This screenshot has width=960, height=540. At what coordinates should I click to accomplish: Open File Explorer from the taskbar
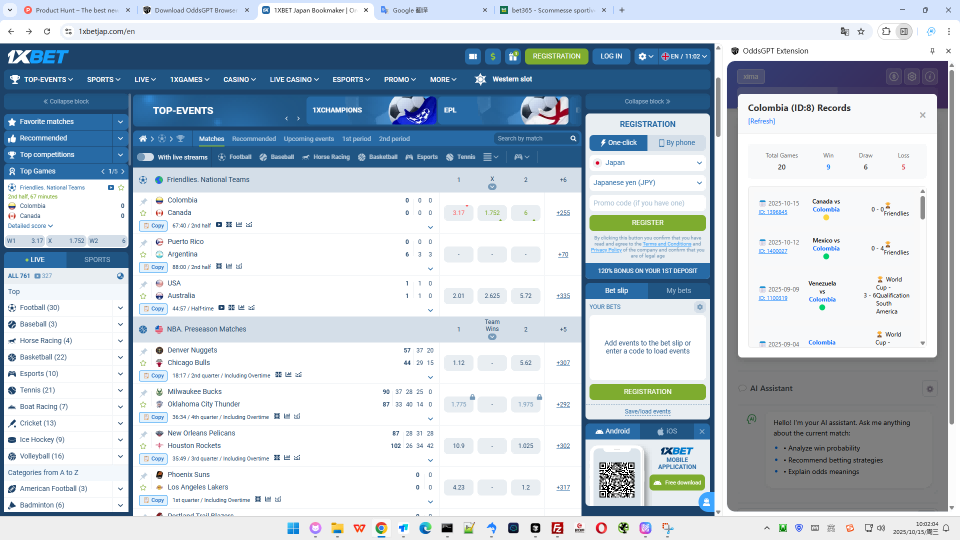click(337, 528)
